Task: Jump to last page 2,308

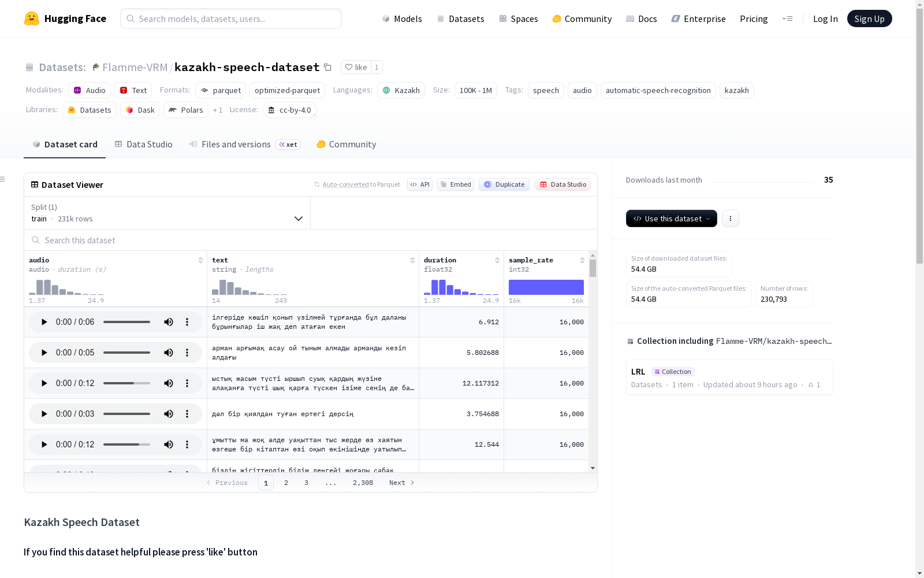Action: (x=363, y=483)
